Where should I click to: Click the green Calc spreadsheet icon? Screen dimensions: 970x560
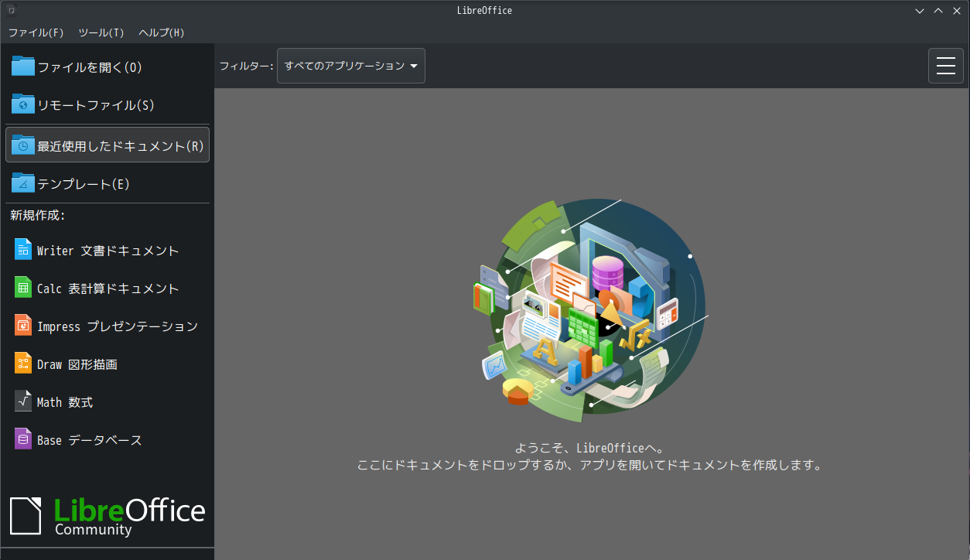pyautogui.click(x=23, y=288)
